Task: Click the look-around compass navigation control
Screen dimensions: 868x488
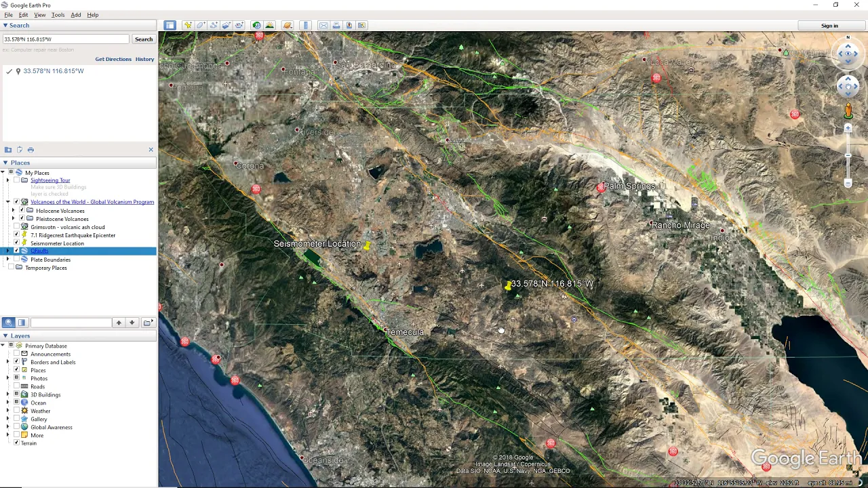Action: pyautogui.click(x=848, y=53)
